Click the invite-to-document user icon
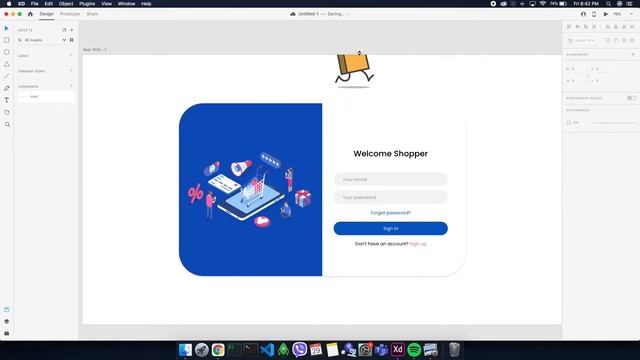 pyautogui.click(x=583, y=14)
